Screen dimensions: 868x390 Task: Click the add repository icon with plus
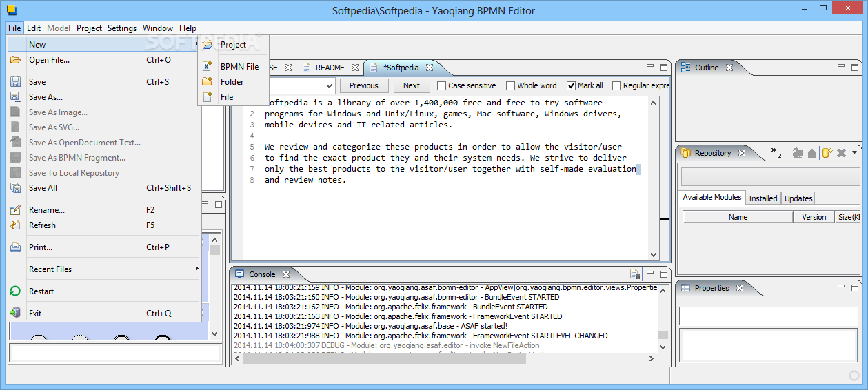827,153
